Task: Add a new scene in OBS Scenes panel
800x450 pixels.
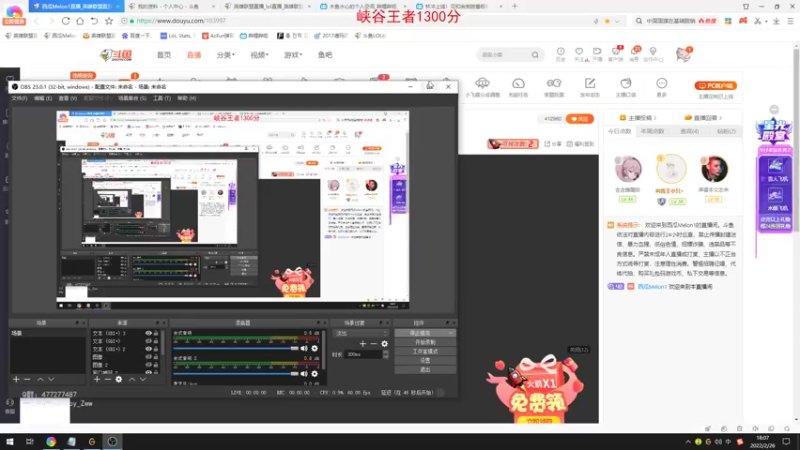Action: pos(16,380)
